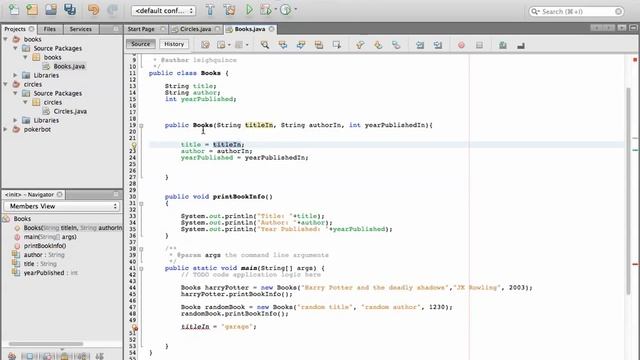Screen dimensions: 640x360
Task: Click the Profile Project icon
Action: pyautogui.click(x=286, y=10)
